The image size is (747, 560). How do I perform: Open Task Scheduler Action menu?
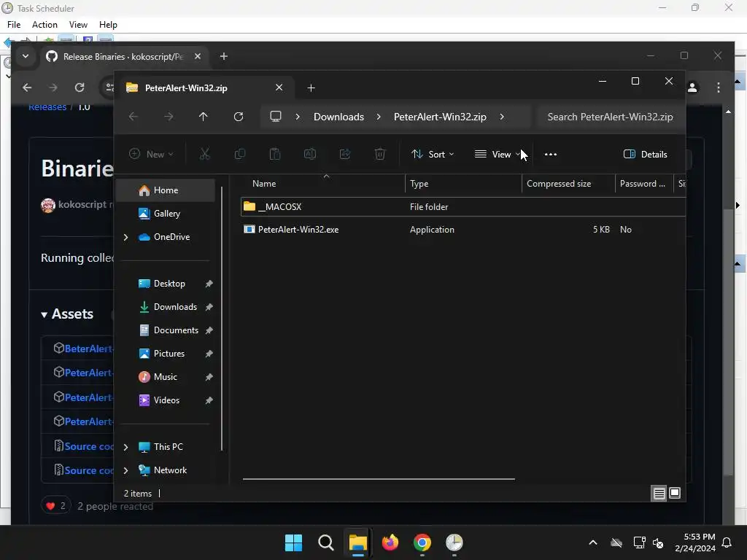(44, 25)
